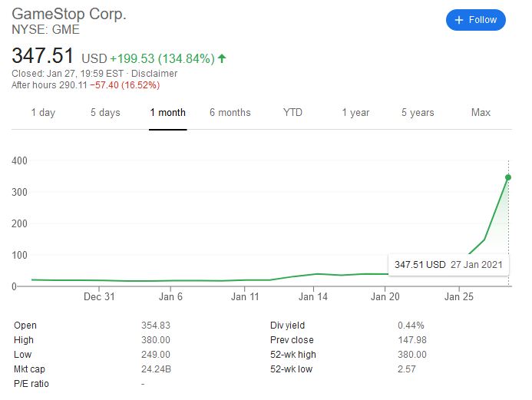
Task: Click the Dec 31 axis label
Action: pos(99,297)
